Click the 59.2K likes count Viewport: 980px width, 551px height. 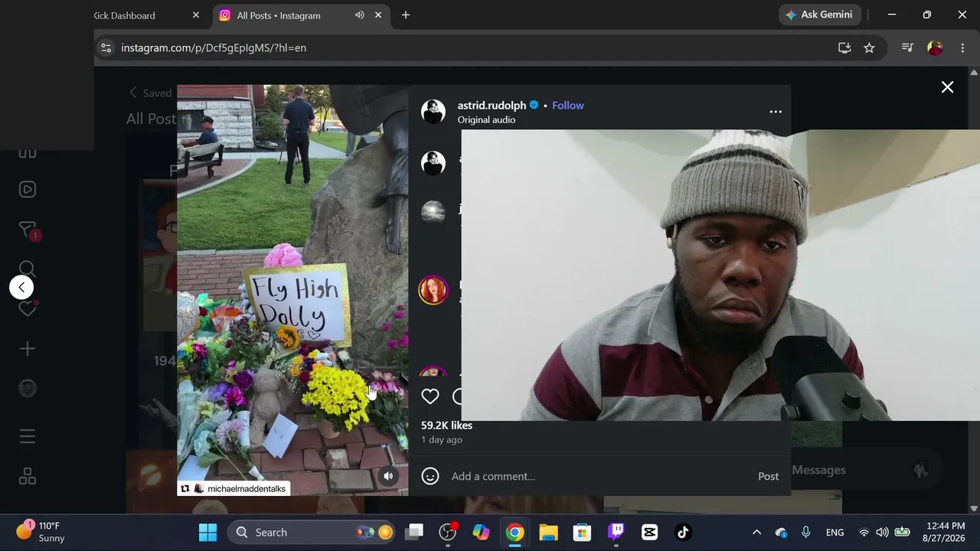[x=446, y=425]
